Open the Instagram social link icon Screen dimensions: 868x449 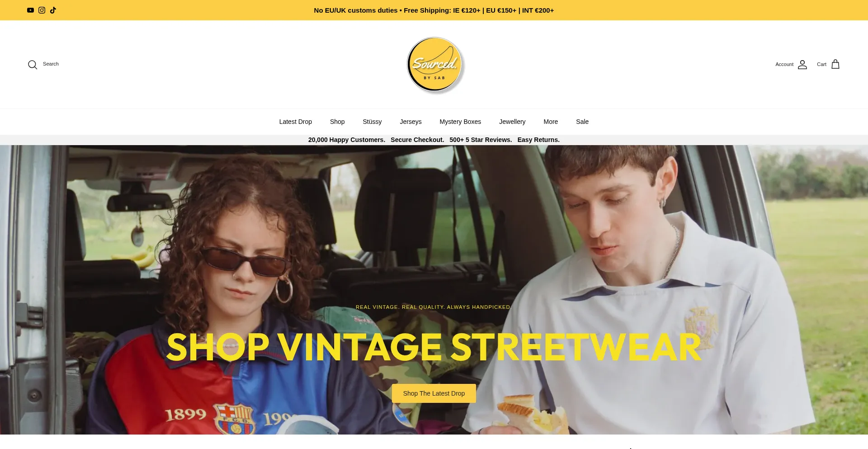pyautogui.click(x=42, y=10)
